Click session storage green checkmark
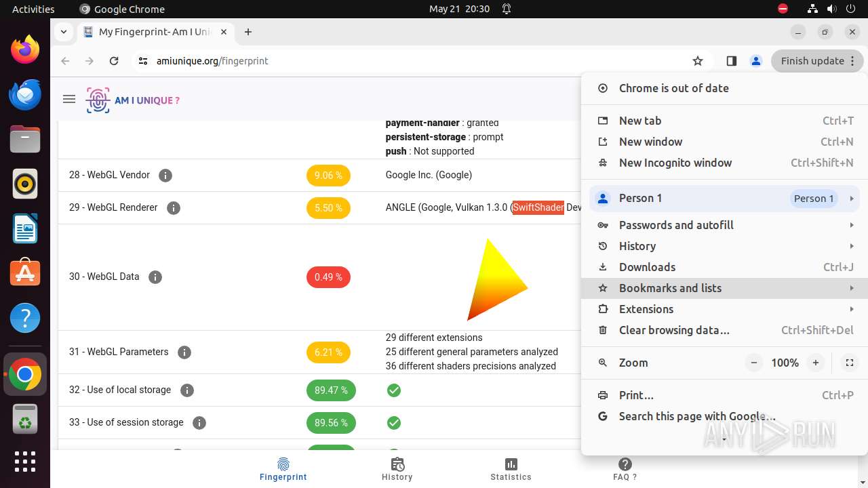868x488 pixels. click(394, 423)
